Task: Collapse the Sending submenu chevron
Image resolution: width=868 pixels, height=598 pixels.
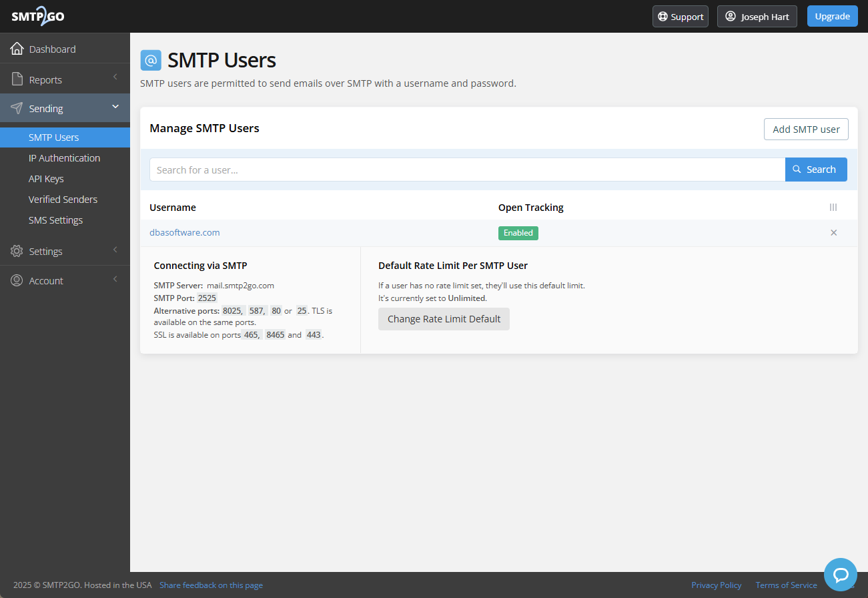Action: [x=115, y=107]
